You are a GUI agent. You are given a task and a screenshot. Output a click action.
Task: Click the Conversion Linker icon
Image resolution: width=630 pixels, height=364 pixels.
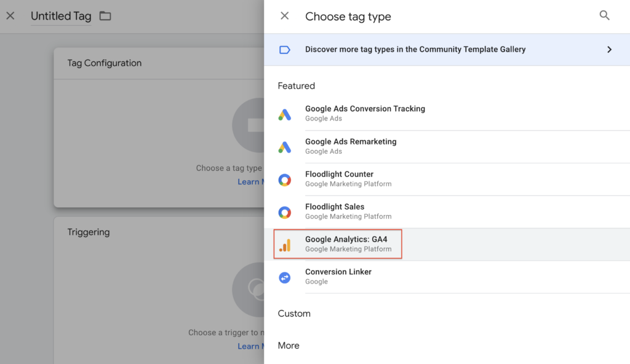click(x=284, y=277)
